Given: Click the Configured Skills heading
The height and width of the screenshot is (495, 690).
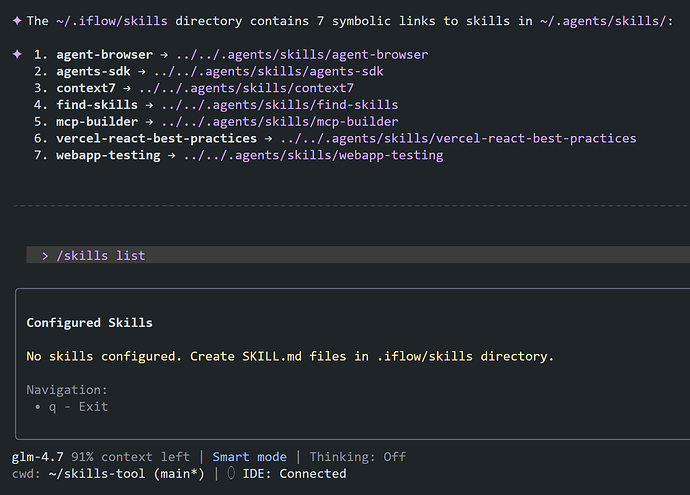Looking at the screenshot, I should [x=89, y=323].
